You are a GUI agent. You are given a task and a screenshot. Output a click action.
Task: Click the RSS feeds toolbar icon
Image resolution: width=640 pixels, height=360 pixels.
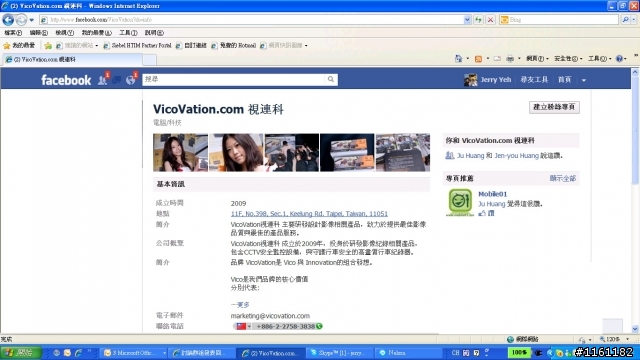tap(478, 59)
